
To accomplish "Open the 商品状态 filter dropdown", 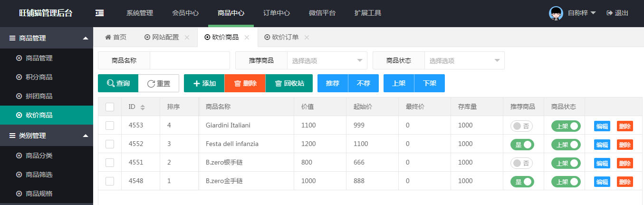I will pos(464,60).
